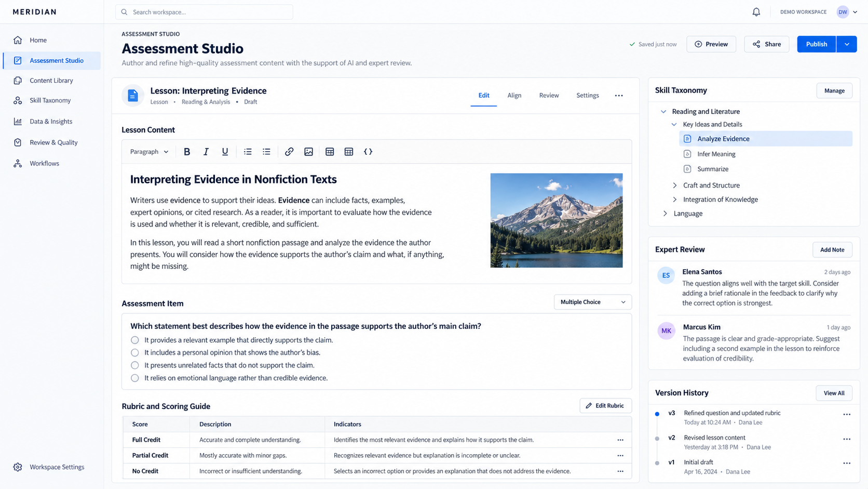Click the mountain lake image
Screen dimensions: 868x489
(557, 220)
